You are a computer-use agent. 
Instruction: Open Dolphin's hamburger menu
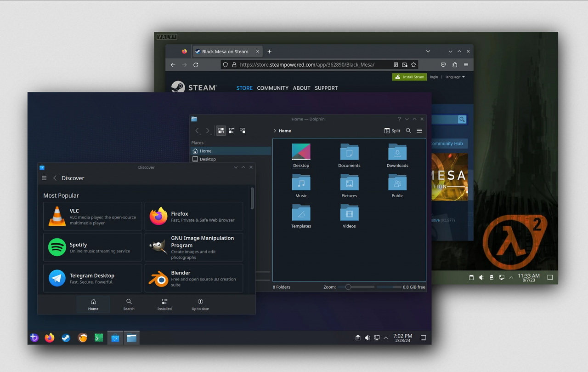[419, 131]
